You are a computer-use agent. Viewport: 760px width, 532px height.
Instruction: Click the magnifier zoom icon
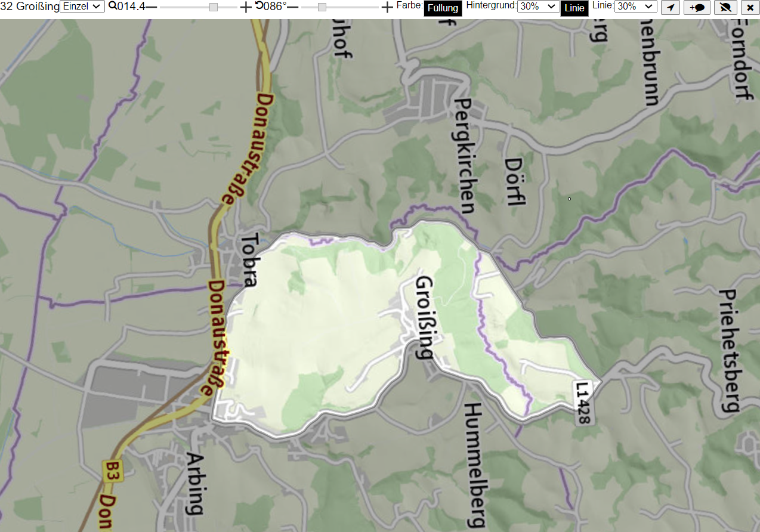point(112,6)
